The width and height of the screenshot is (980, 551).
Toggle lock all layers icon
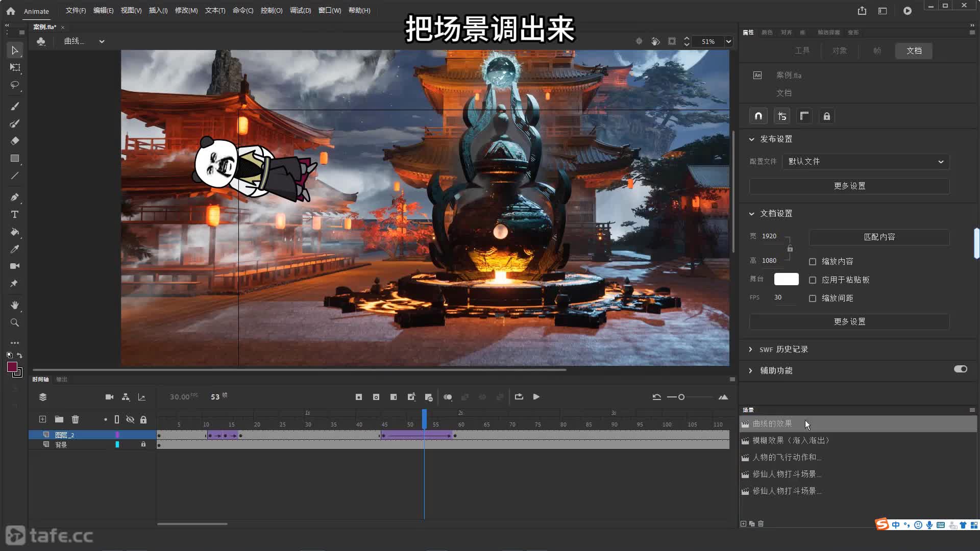pyautogui.click(x=143, y=419)
